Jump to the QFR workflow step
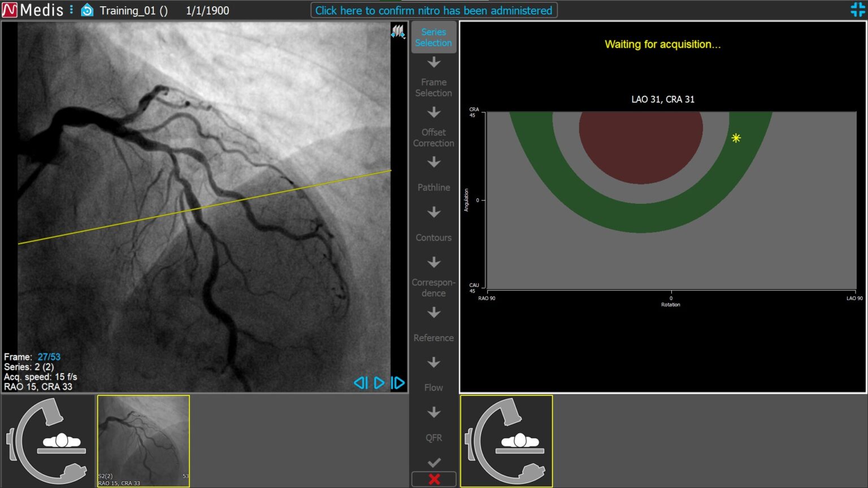The height and width of the screenshot is (488, 868). click(433, 438)
